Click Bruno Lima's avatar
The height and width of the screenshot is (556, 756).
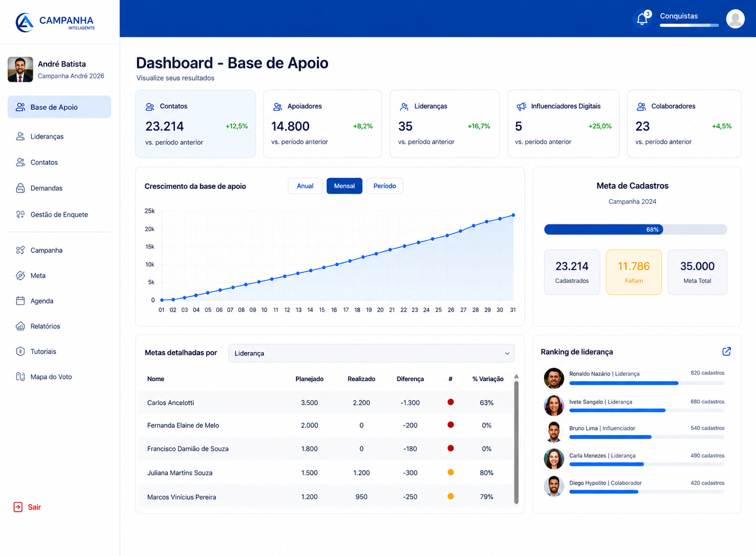click(x=554, y=432)
